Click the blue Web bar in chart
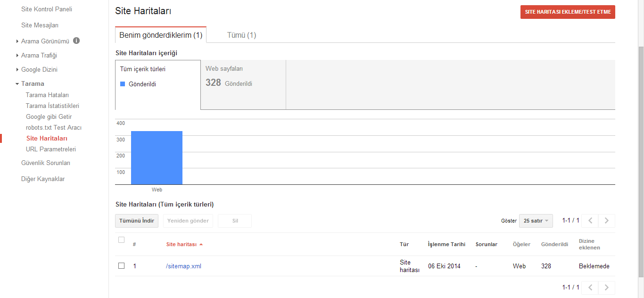The image size is (644, 298). [157, 157]
